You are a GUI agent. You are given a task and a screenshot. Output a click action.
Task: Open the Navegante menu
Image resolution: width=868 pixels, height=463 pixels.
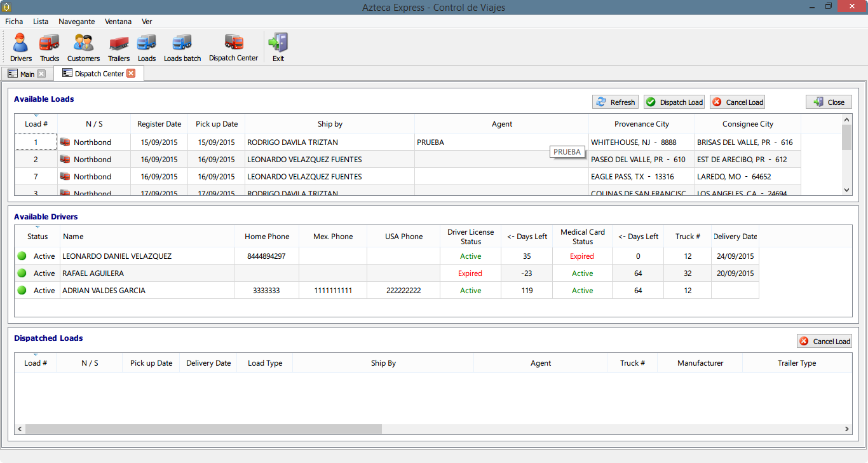(76, 22)
